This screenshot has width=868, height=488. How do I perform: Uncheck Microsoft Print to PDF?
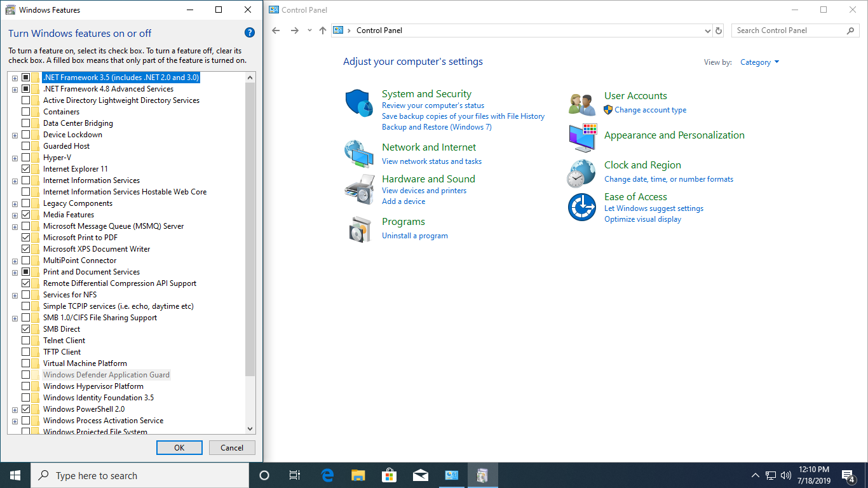(x=25, y=238)
